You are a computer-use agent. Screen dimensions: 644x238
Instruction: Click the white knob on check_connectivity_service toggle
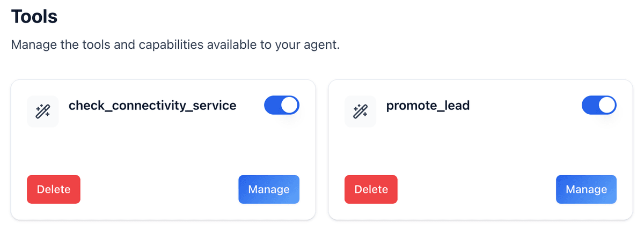pyautogui.click(x=290, y=106)
